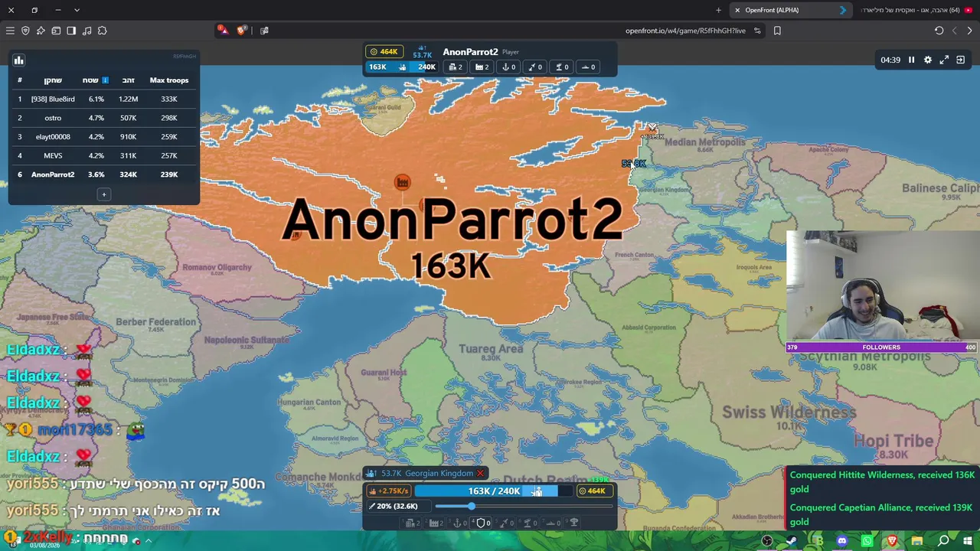Open the tab list dropdown chevron
Screen dimensions: 980x551
coord(77,10)
